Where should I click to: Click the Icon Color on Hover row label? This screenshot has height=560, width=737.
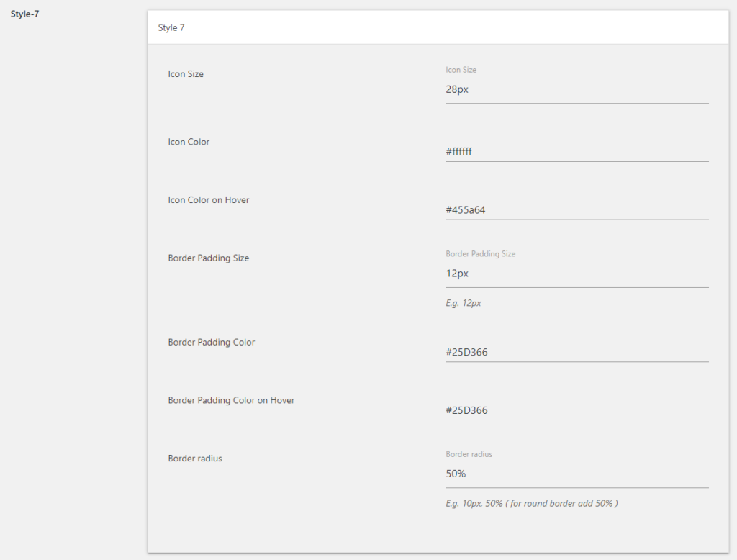pyautogui.click(x=209, y=200)
